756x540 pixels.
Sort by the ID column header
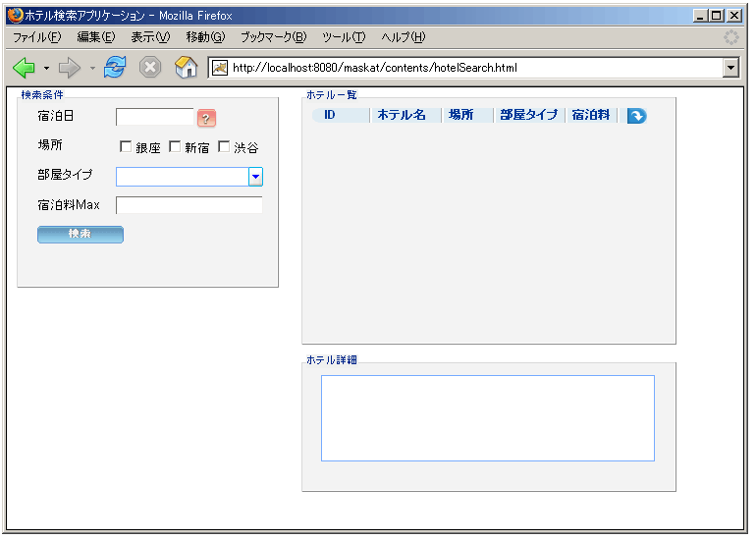(x=341, y=115)
